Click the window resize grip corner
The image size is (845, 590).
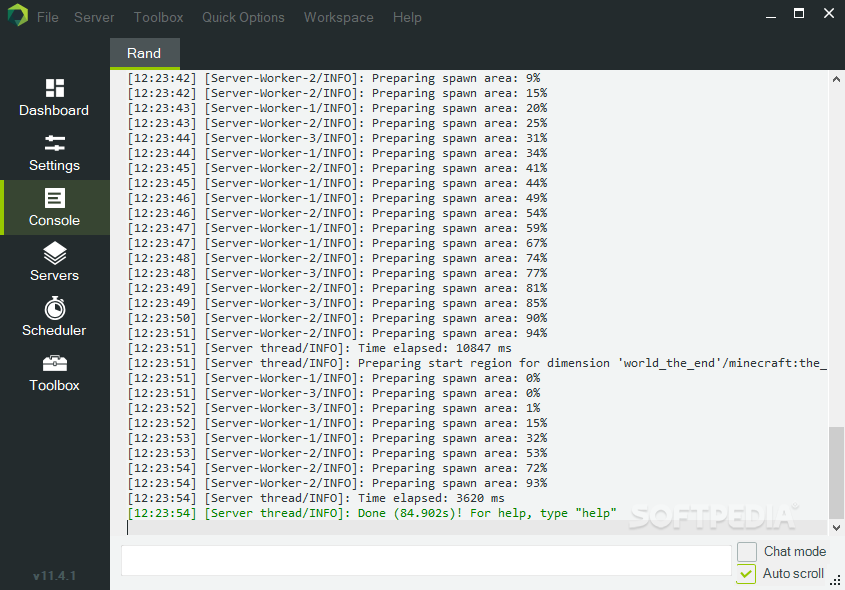coord(836,580)
